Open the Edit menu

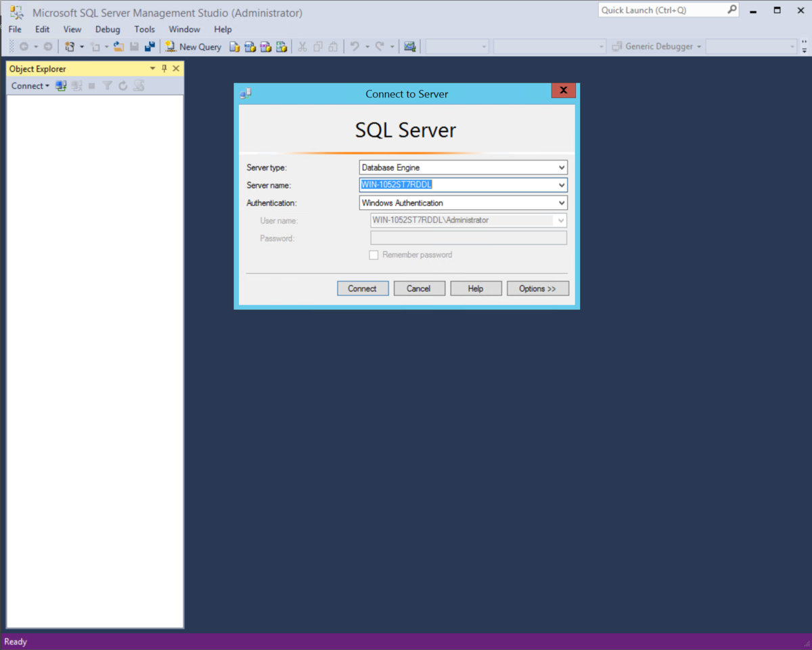click(x=43, y=29)
